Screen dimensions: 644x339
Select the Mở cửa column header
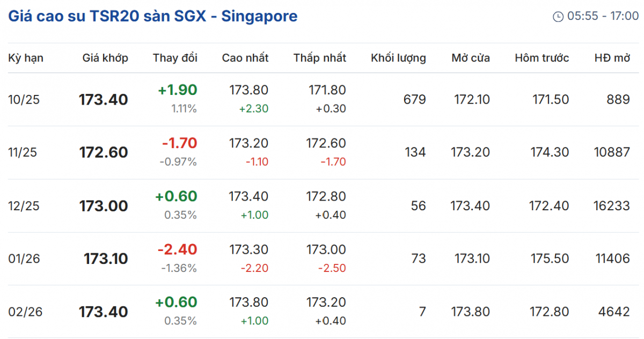[471, 58]
